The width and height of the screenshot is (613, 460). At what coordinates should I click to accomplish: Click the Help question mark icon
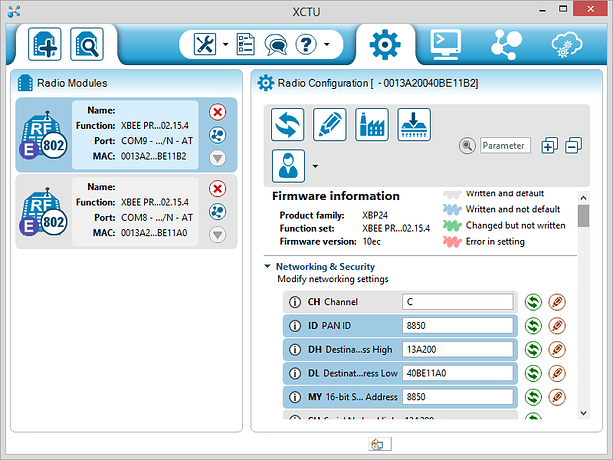coord(306,44)
